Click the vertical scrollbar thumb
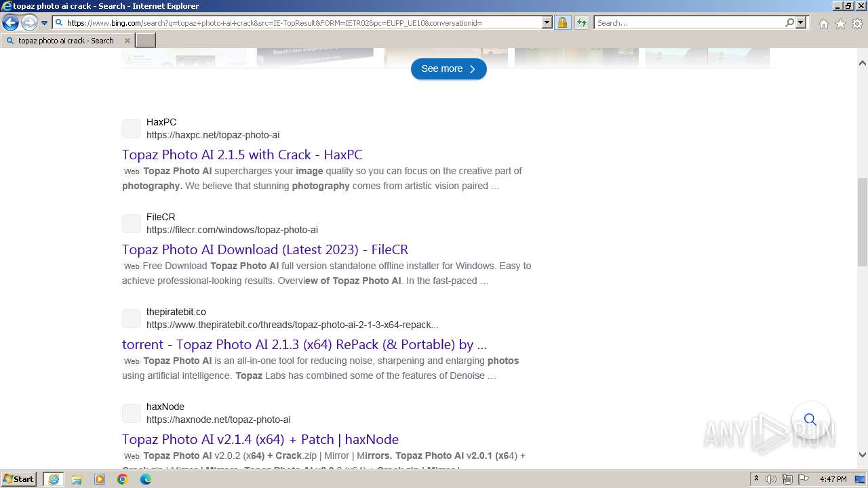This screenshot has width=868, height=488. click(x=863, y=222)
